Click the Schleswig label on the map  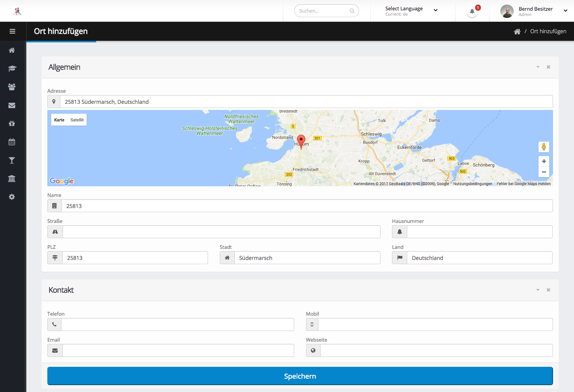371,134
